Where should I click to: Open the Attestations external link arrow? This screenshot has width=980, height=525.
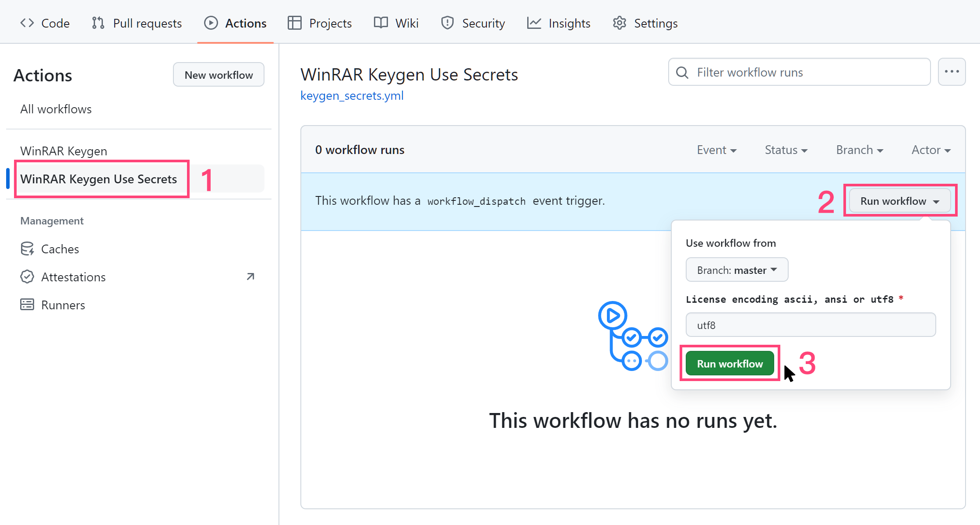(250, 276)
